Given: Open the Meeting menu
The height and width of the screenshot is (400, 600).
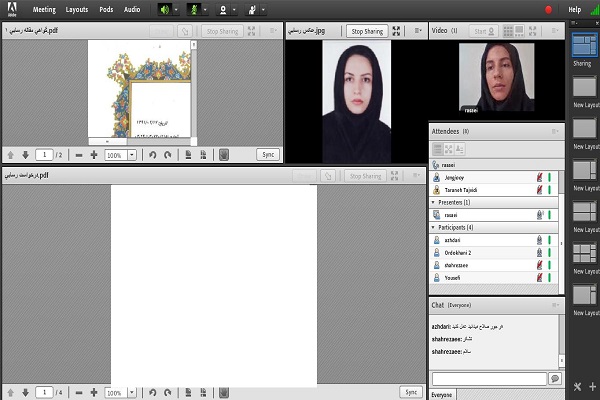Looking at the screenshot, I should click(x=44, y=10).
